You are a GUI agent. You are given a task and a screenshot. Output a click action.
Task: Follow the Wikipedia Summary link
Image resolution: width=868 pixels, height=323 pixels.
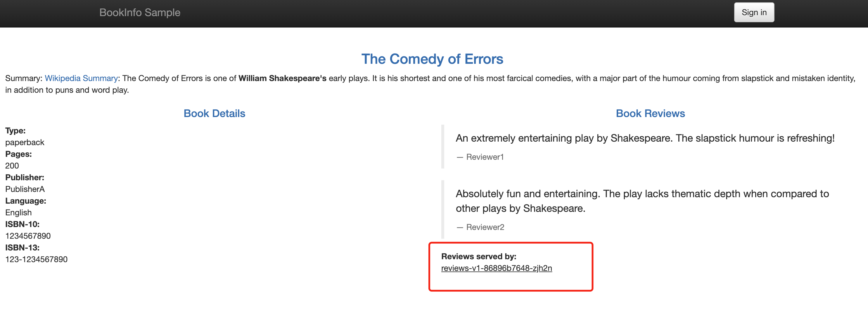click(81, 78)
